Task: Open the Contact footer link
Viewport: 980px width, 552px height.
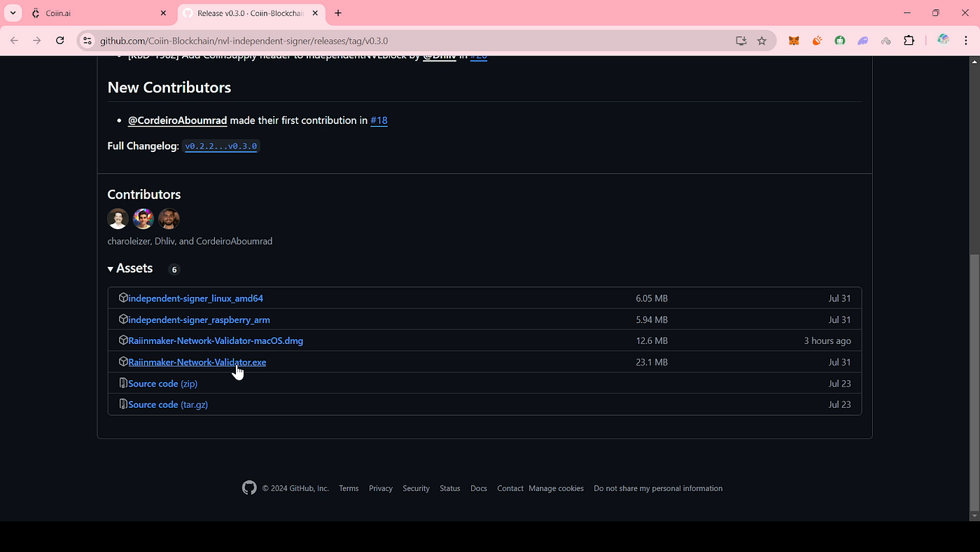Action: (510, 488)
